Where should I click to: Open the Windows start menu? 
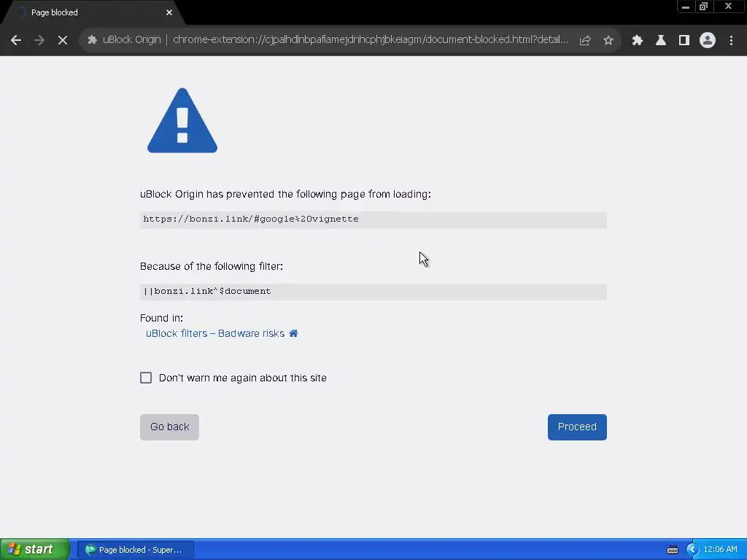(34, 550)
